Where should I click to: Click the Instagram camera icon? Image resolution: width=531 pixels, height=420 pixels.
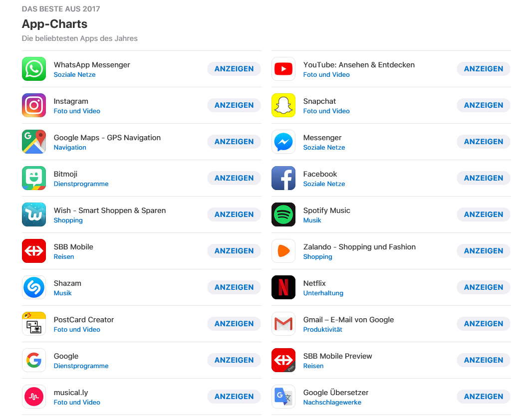click(x=34, y=105)
